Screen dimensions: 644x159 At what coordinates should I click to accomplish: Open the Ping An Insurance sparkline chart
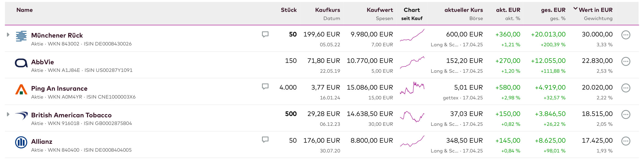[412, 88]
